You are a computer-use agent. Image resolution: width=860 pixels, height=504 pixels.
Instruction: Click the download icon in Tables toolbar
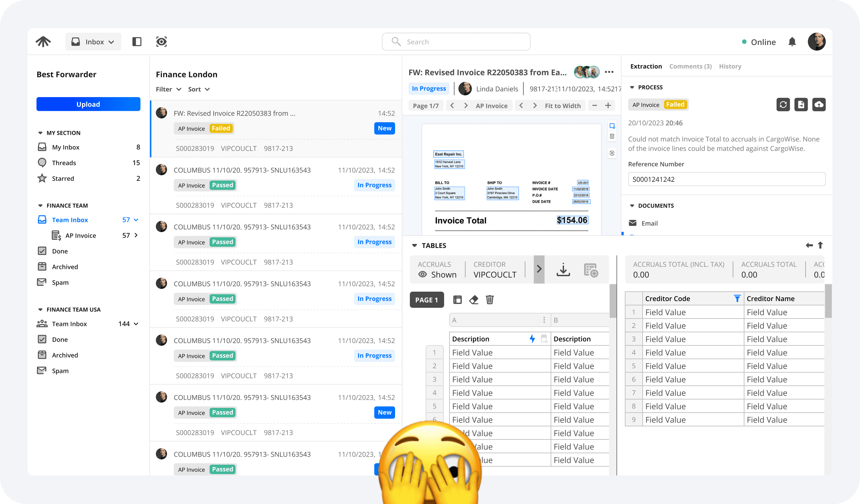[x=563, y=269]
